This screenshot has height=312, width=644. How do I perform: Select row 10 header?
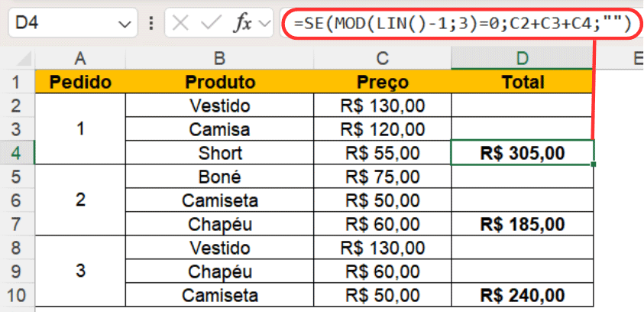point(17,295)
